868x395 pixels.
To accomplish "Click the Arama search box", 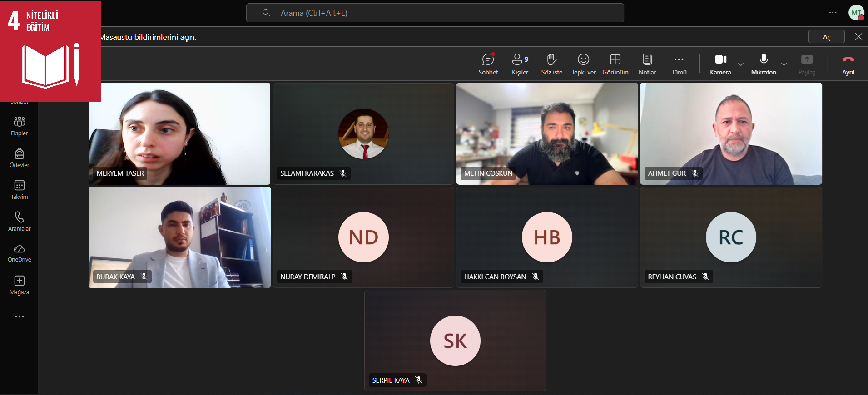I will pos(435,13).
